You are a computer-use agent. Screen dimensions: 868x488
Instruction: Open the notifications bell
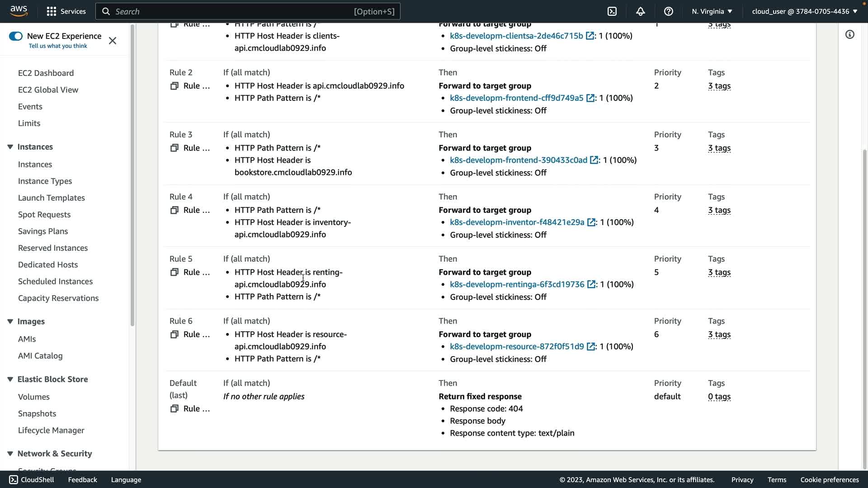640,11
